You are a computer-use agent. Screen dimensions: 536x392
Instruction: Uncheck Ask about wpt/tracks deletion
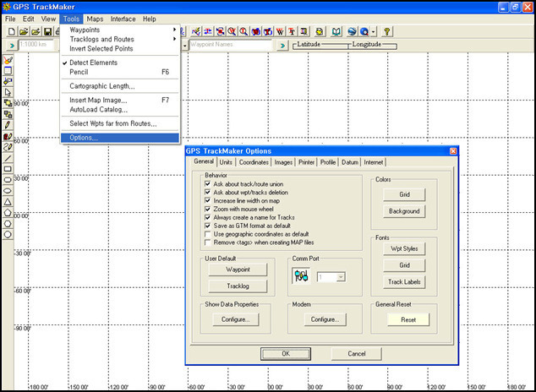click(x=207, y=193)
